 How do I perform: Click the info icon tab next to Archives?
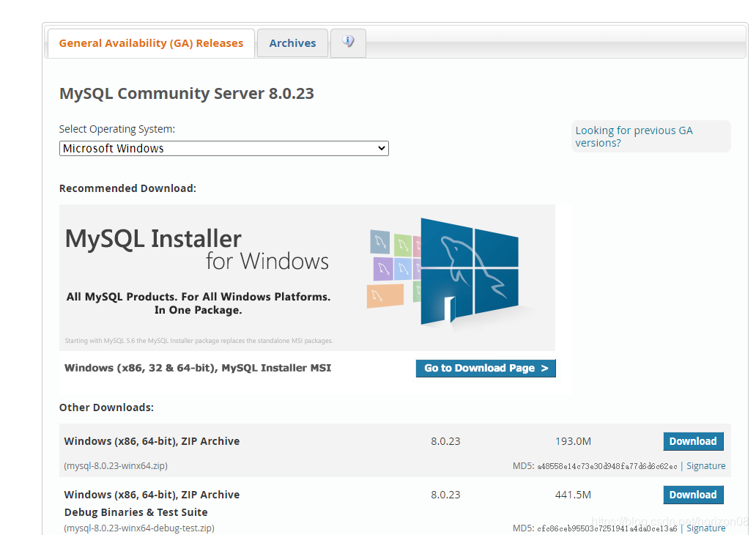[x=348, y=43]
